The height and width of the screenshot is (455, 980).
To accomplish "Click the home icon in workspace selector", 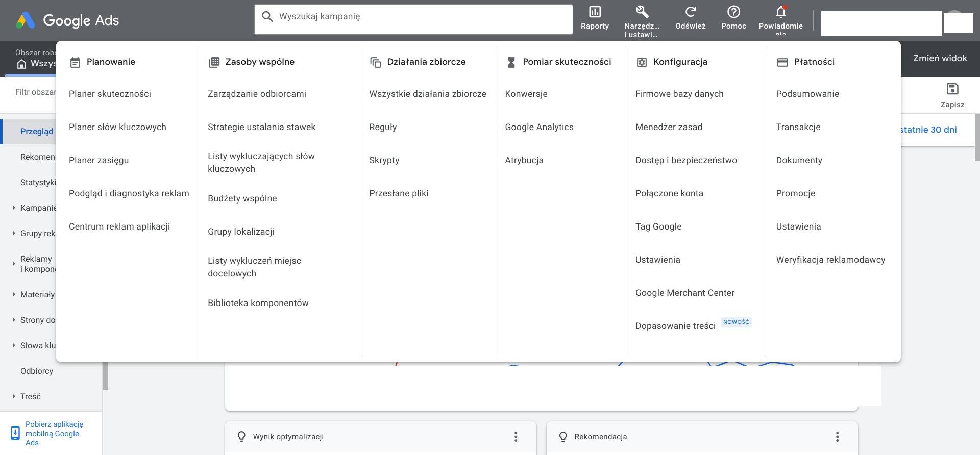I will pos(21,64).
